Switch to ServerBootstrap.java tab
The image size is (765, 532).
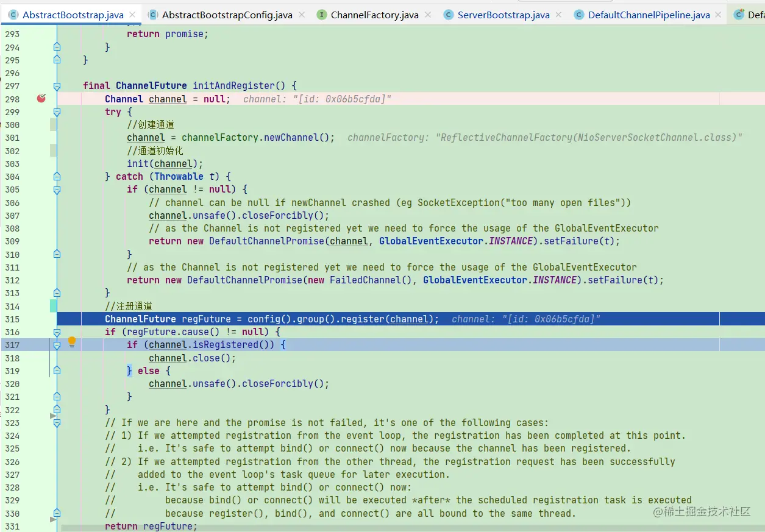[x=503, y=15]
